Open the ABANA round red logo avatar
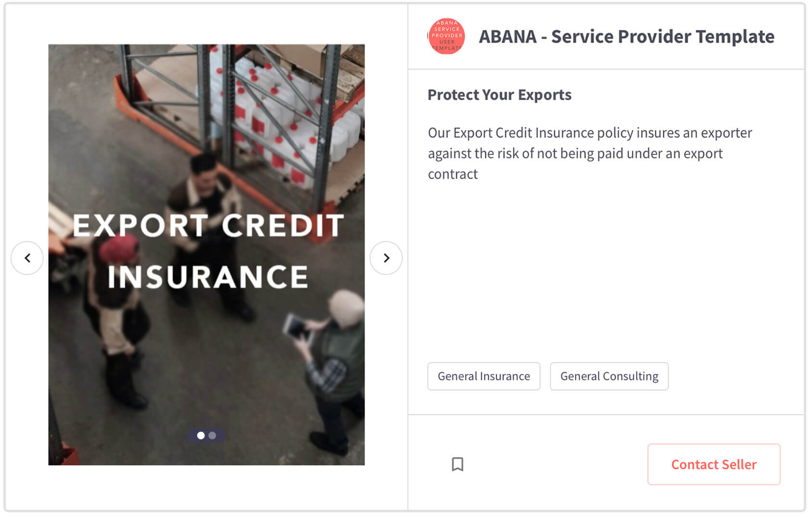This screenshot has height=517, width=812. (446, 36)
